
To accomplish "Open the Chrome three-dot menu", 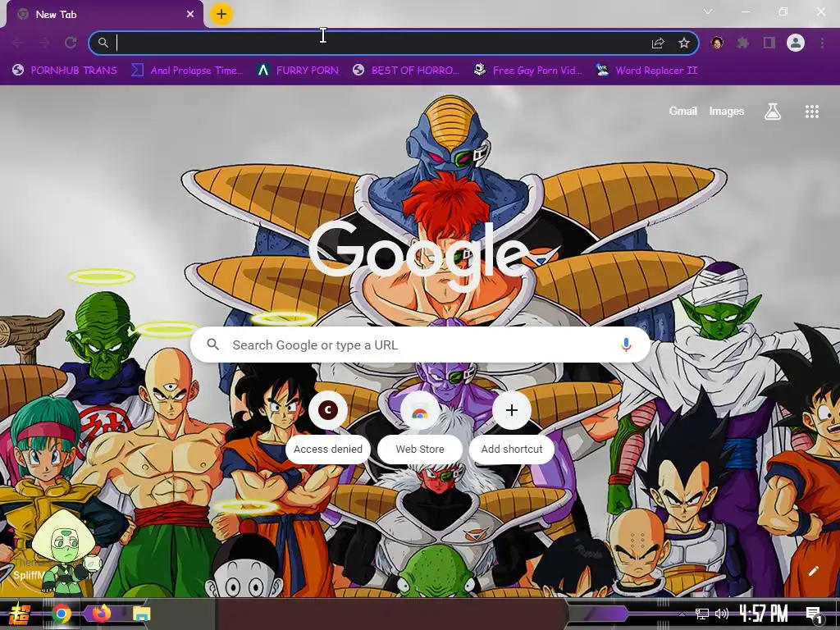I will pyautogui.click(x=822, y=43).
